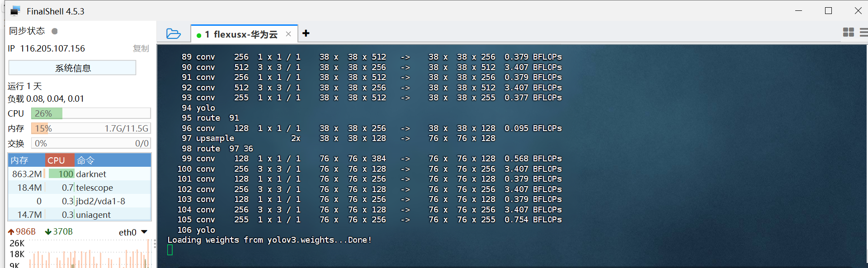
Task: Click the 'Loading weights from yolov3.weights' line
Action: coord(270,240)
